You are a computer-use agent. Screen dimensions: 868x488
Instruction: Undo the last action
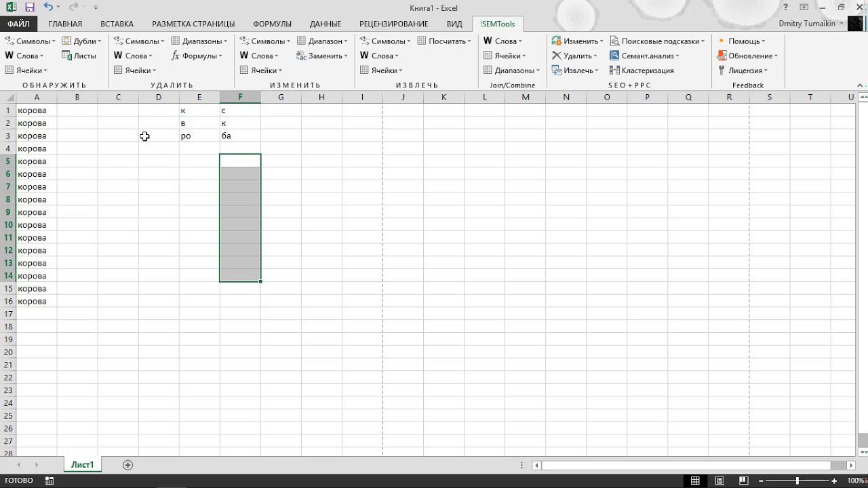[x=48, y=7]
